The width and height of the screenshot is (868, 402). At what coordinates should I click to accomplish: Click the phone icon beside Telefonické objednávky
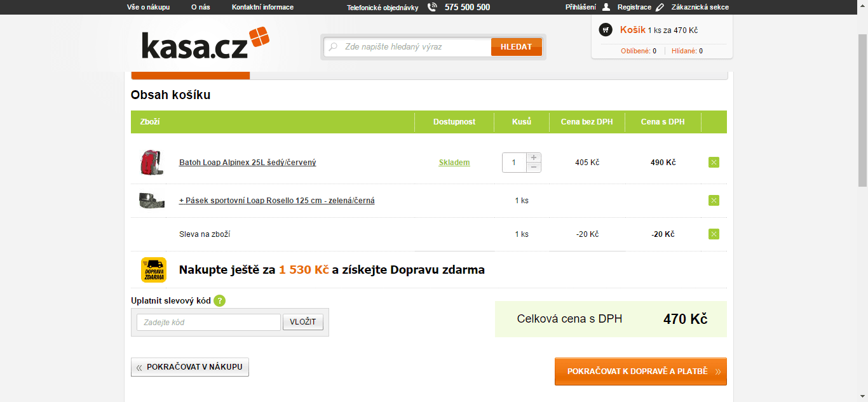[x=433, y=8]
